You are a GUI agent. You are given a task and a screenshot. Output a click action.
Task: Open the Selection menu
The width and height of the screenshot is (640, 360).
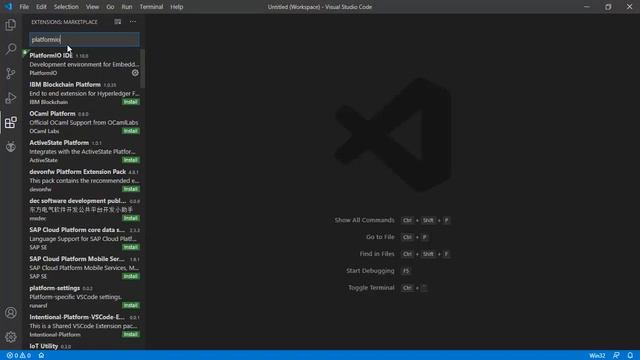(x=66, y=7)
